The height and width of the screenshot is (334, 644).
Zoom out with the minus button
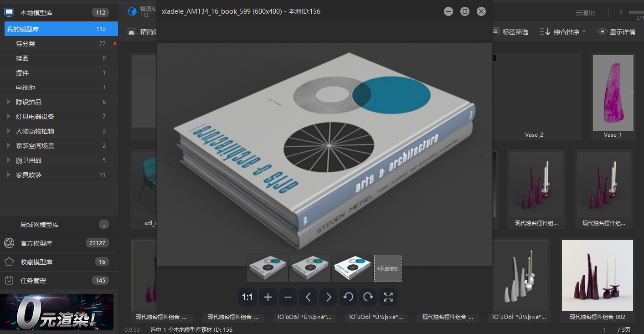click(x=288, y=298)
